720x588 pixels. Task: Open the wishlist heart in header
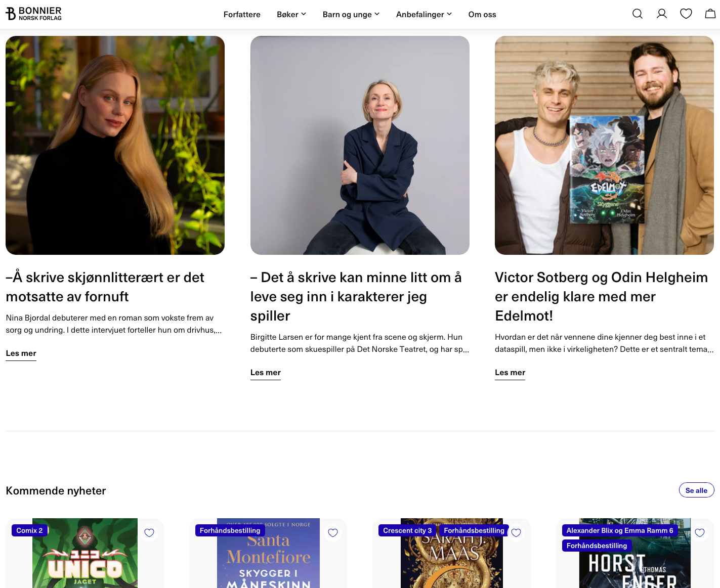coord(686,14)
